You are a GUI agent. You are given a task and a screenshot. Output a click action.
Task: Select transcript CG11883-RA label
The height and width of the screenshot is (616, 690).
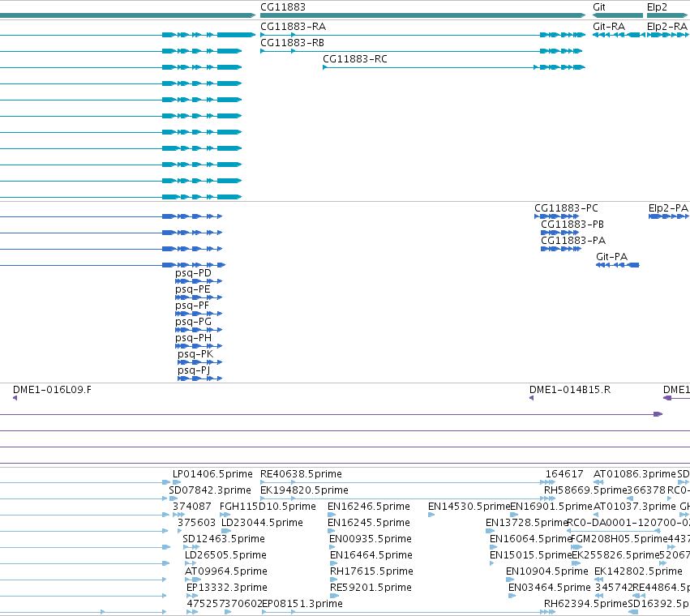coord(293,27)
